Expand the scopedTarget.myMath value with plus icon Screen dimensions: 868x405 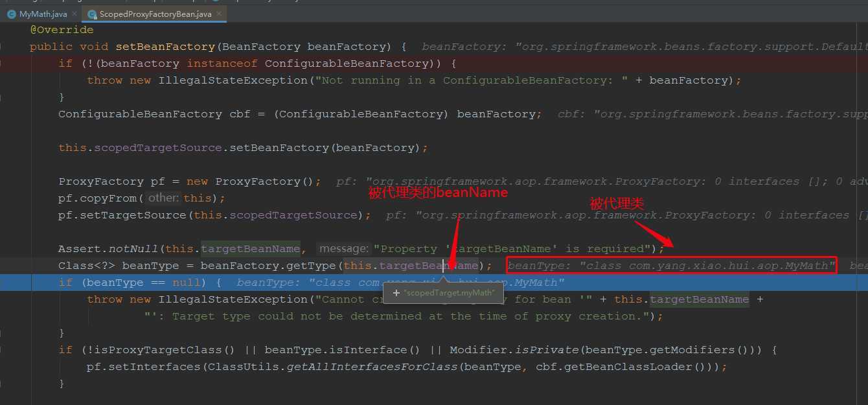pos(395,293)
